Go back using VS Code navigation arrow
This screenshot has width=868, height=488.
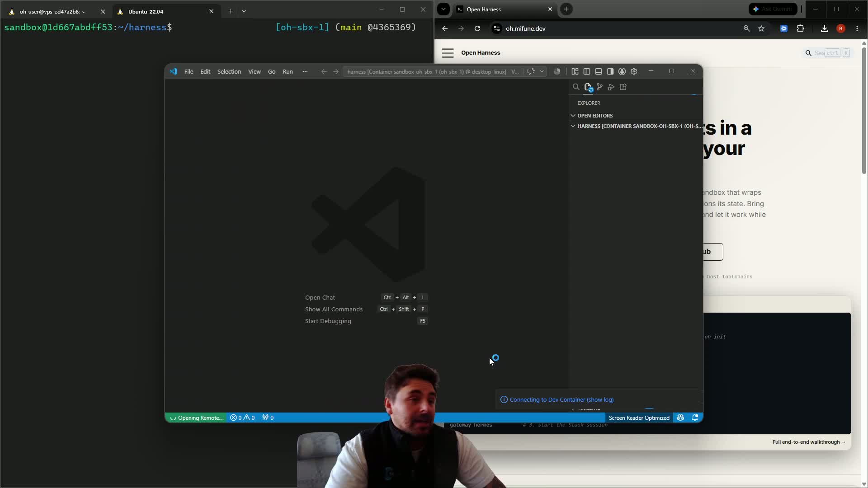pos(324,71)
